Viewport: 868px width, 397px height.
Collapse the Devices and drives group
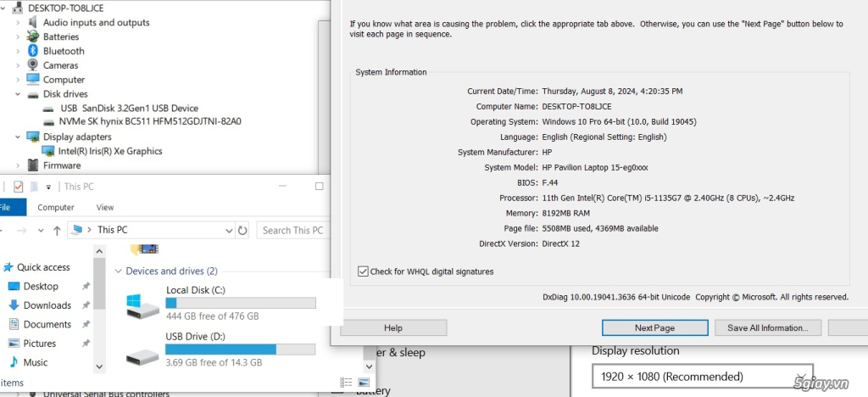coord(118,271)
